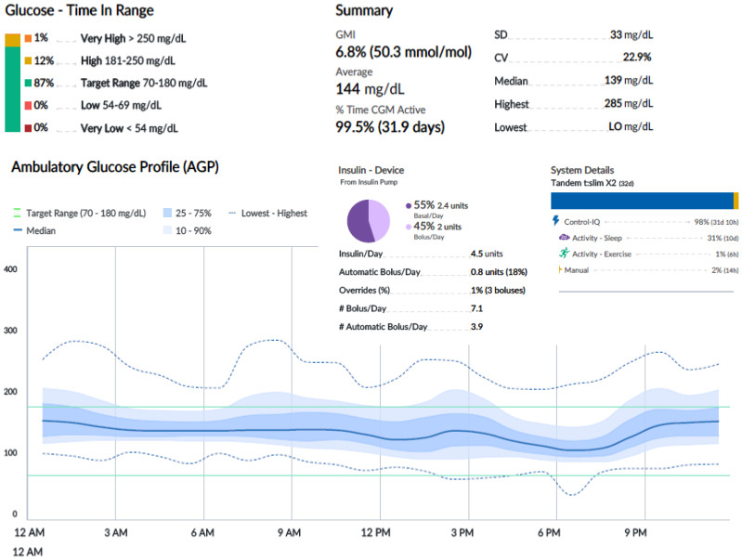Image resolution: width=742 pixels, height=560 pixels.
Task: Click the Lowest - Highest dashed legend icon
Action: pos(232,214)
